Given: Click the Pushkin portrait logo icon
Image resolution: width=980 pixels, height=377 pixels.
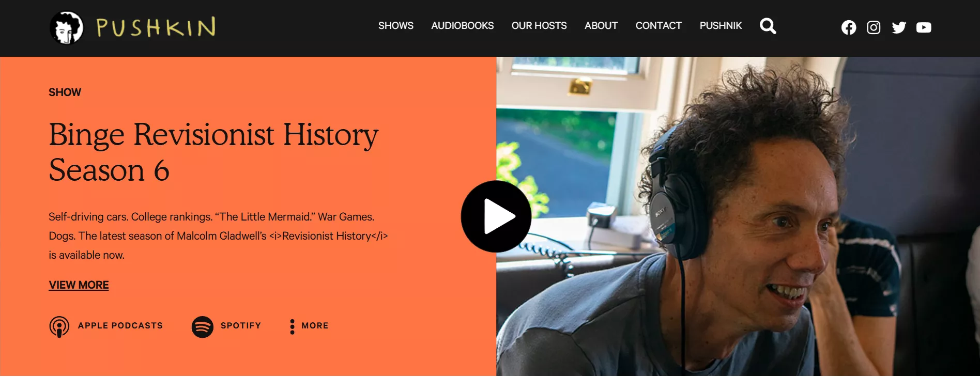Looking at the screenshot, I should click(x=66, y=27).
